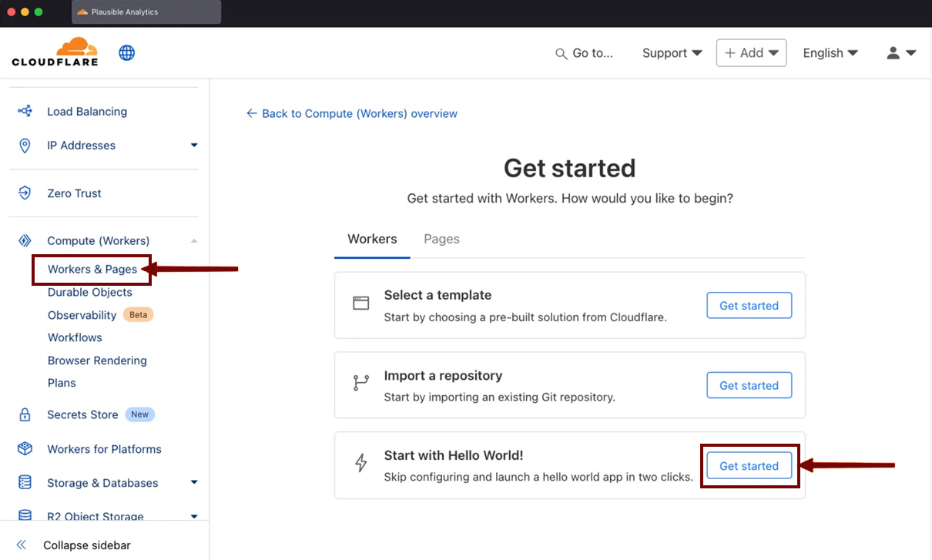Click the template icon on the first card
The height and width of the screenshot is (560, 932).
pyautogui.click(x=360, y=303)
